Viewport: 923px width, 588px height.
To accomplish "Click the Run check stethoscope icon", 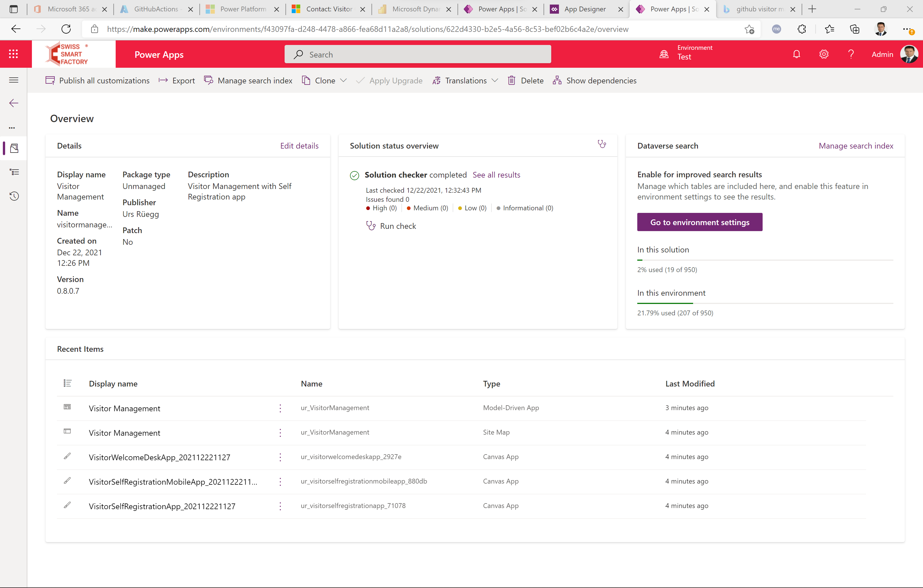I will click(x=371, y=226).
